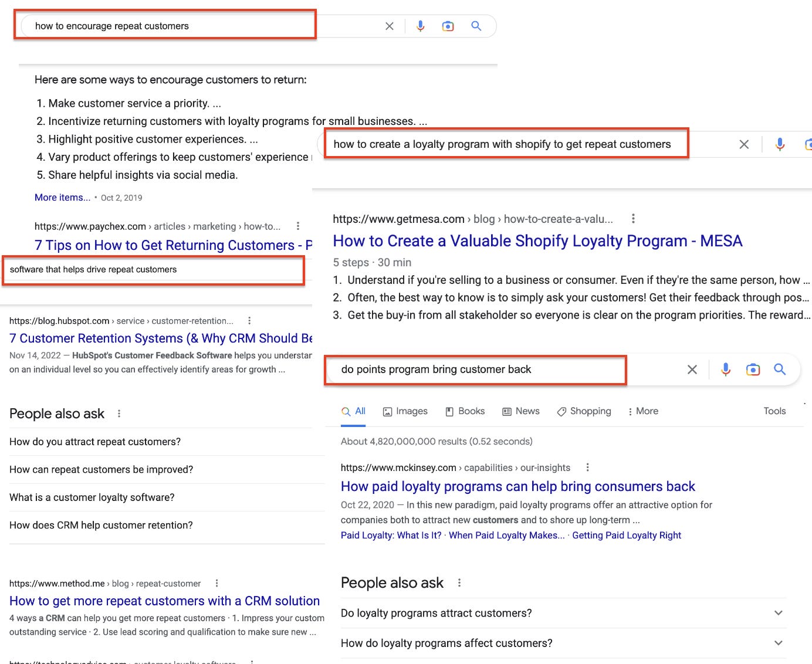Focus the 'software that helps drive repeat customers' field
The width and height of the screenshot is (812, 664).
click(x=154, y=270)
